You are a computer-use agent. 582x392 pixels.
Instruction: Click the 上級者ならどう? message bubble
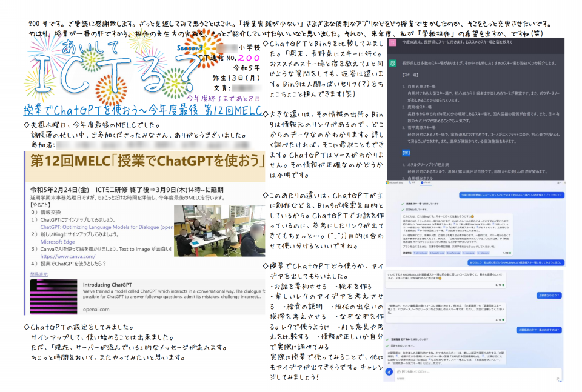(x=549, y=296)
